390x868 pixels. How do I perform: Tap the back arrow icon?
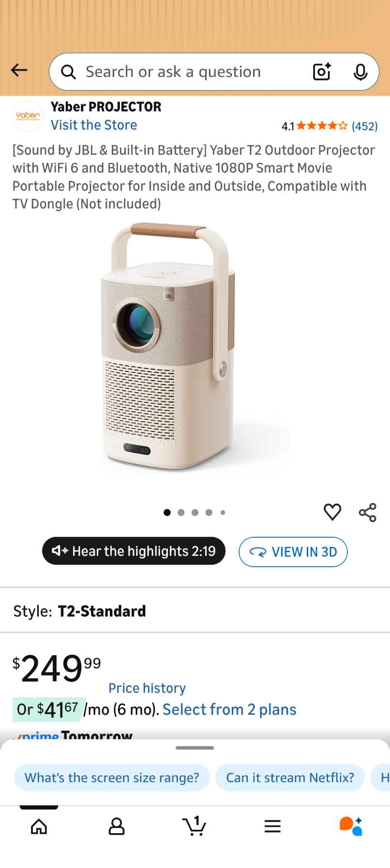(19, 71)
